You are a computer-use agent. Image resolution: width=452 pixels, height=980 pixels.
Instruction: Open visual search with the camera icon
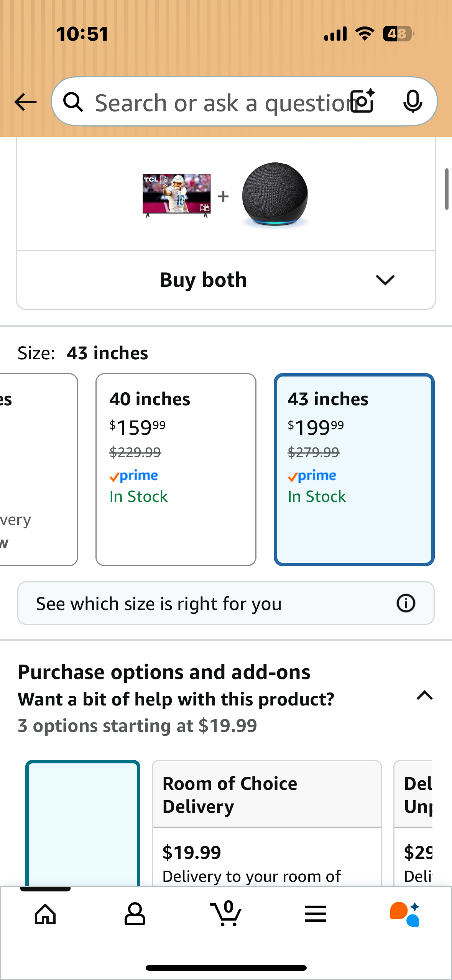click(362, 102)
